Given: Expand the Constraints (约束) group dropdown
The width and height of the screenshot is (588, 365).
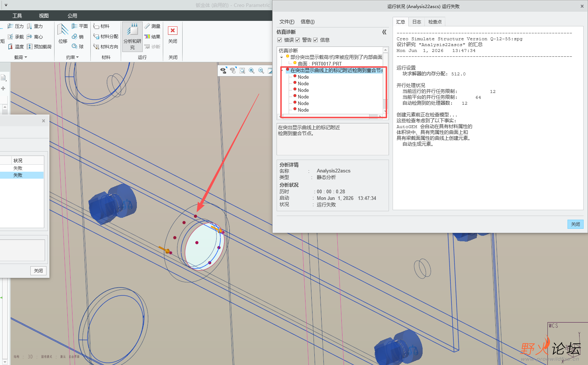Looking at the screenshot, I should pos(72,57).
